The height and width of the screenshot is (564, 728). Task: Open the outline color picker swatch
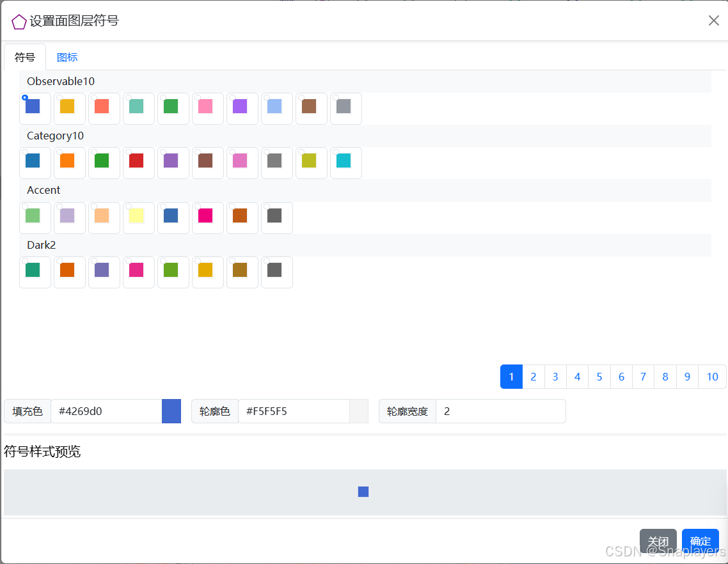pos(359,411)
